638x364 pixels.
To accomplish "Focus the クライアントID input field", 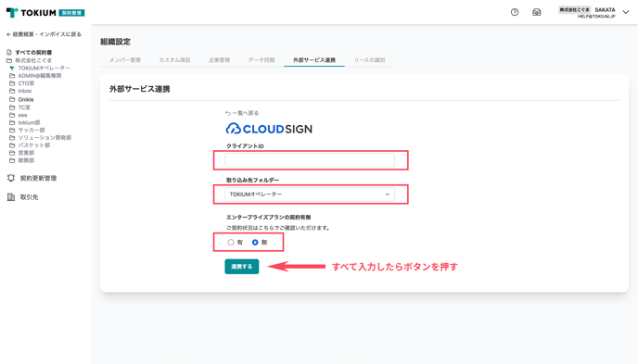I will 310,160.
